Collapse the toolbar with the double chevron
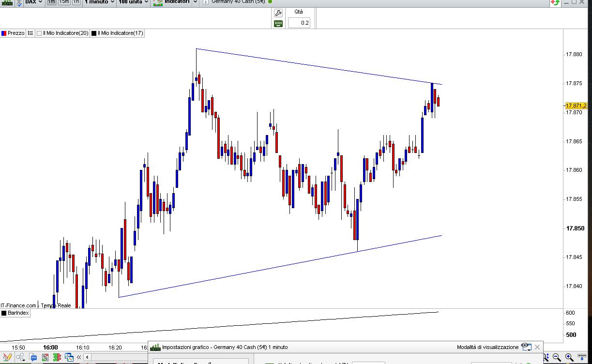The height and width of the screenshot is (364, 592). 79,358
